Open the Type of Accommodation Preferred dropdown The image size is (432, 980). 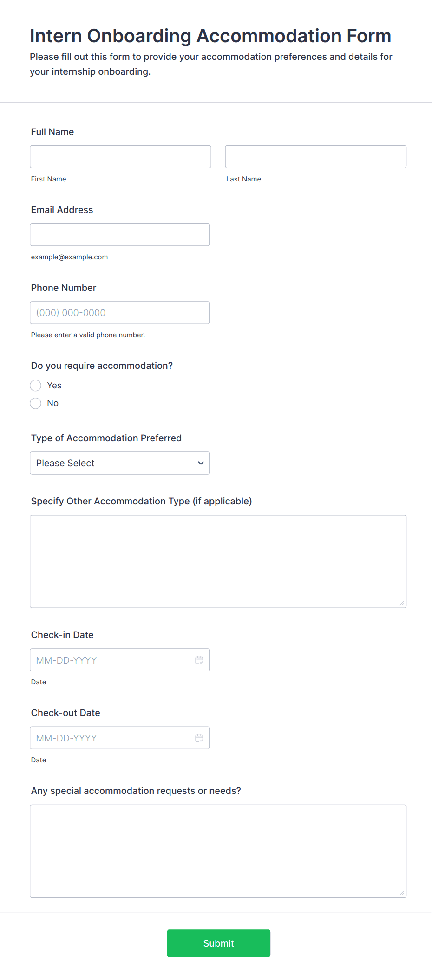[x=119, y=463]
